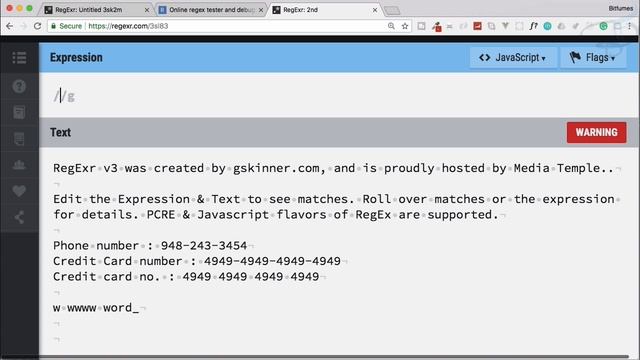This screenshot has width=640, height=360.
Task: Click the f? font extension icon
Action: tap(533, 26)
